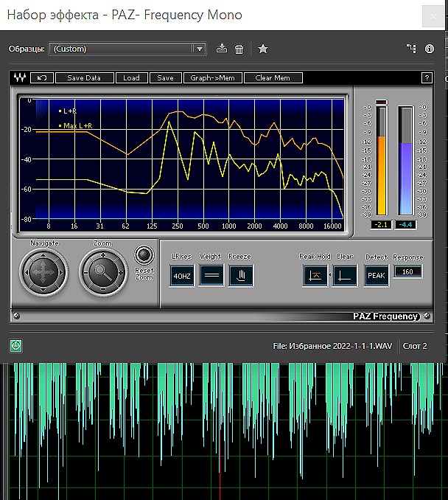
Task: Open PAZ help question mark
Action: pos(427,78)
